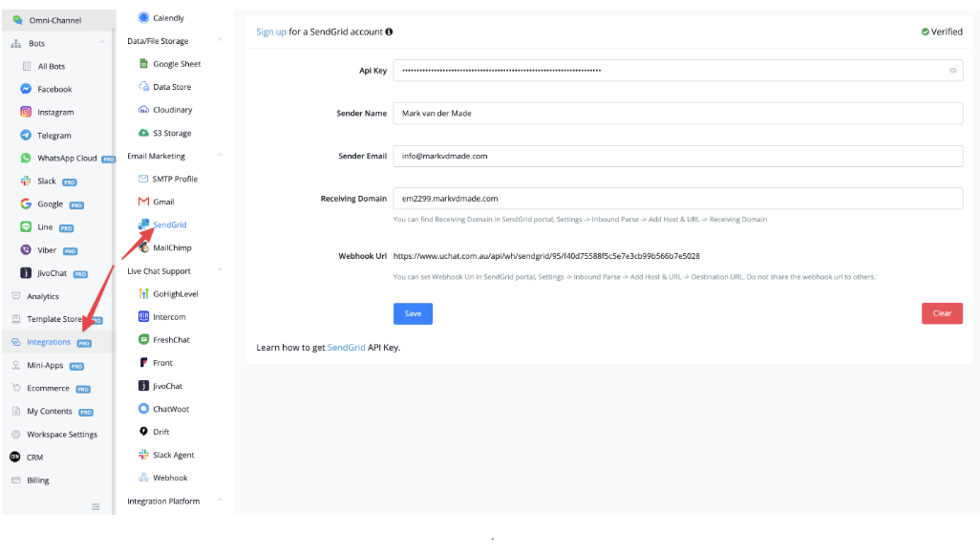Click the Google G icon
The width and height of the screenshot is (980, 556).
click(26, 203)
